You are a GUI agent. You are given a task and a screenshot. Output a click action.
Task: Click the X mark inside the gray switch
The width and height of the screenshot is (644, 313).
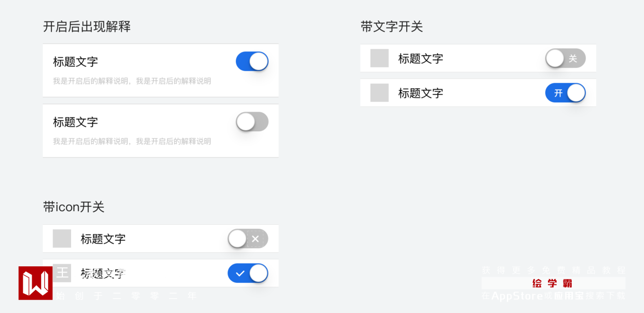255,239
